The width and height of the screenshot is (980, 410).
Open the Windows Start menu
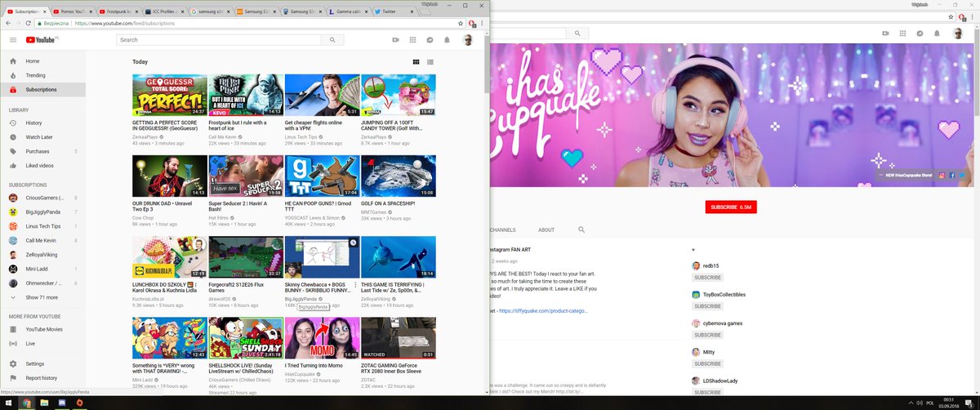[x=7, y=403]
